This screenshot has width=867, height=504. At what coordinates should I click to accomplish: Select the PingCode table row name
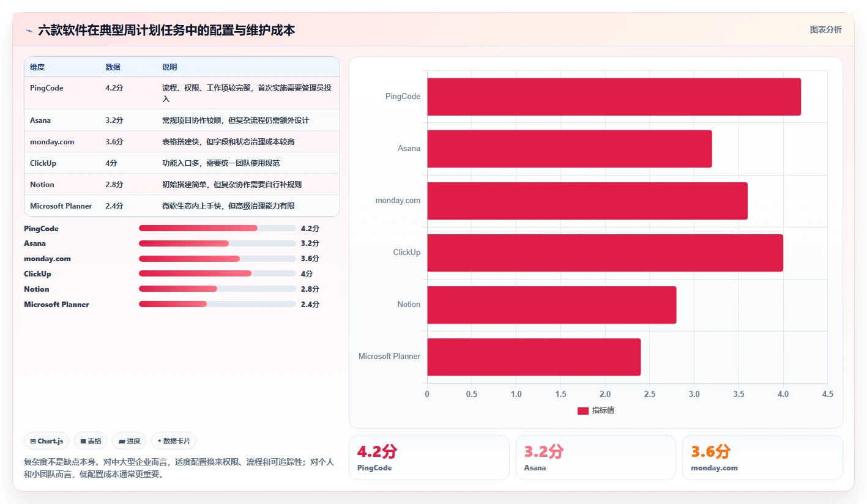click(47, 88)
